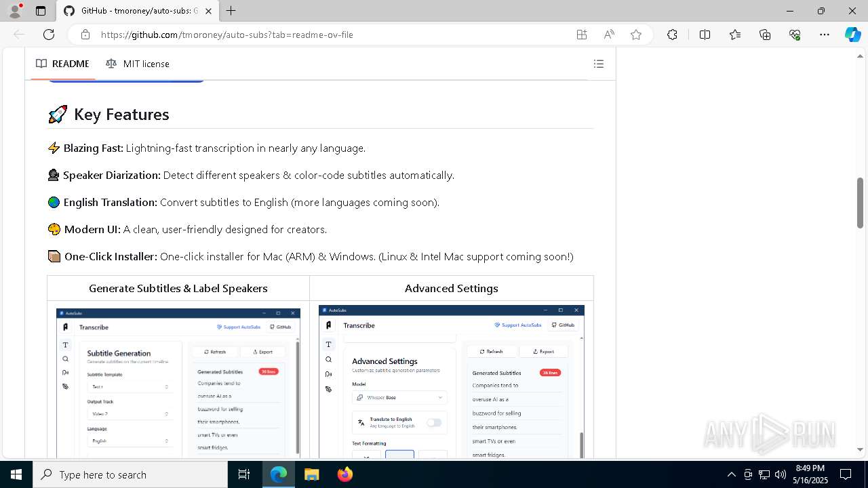Viewport: 868px width, 488px height.
Task: Open the App available install icon
Action: click(x=582, y=35)
